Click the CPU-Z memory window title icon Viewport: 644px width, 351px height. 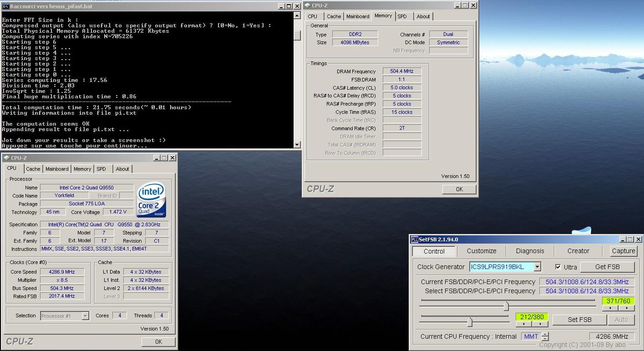308,5
